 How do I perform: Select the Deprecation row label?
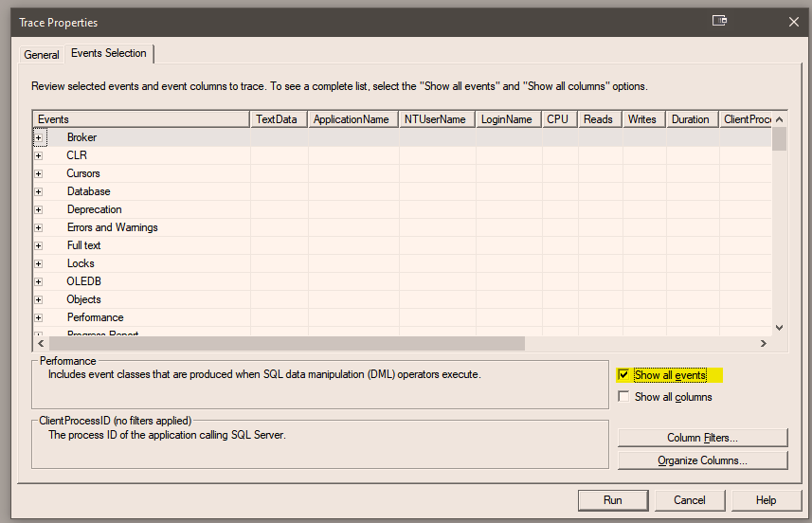tap(94, 209)
